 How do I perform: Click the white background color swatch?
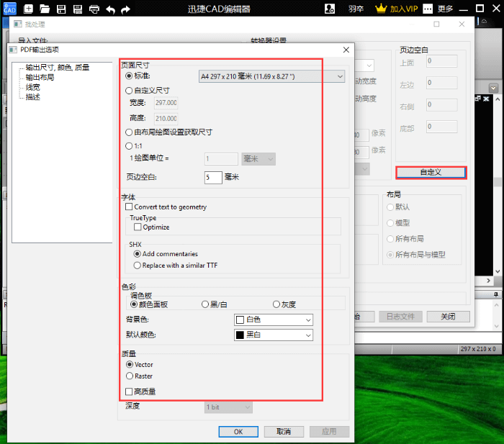[240, 320]
